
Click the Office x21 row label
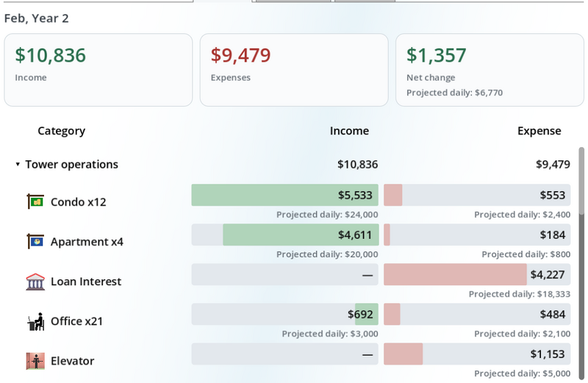[x=76, y=321]
